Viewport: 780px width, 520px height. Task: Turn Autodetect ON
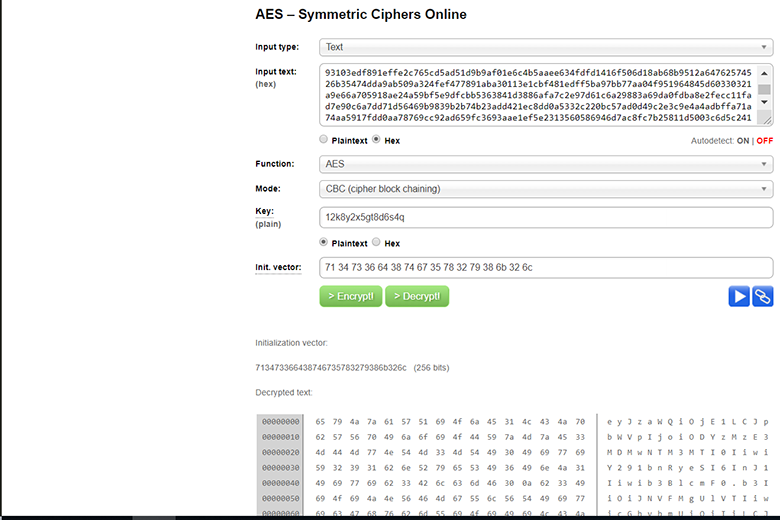point(742,141)
